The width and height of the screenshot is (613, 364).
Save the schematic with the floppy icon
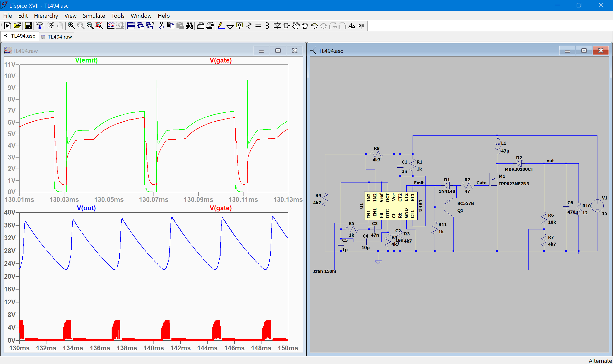(28, 26)
